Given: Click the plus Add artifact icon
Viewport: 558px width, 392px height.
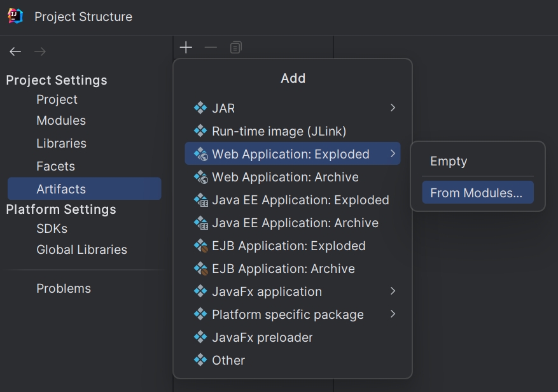Looking at the screenshot, I should pos(186,47).
